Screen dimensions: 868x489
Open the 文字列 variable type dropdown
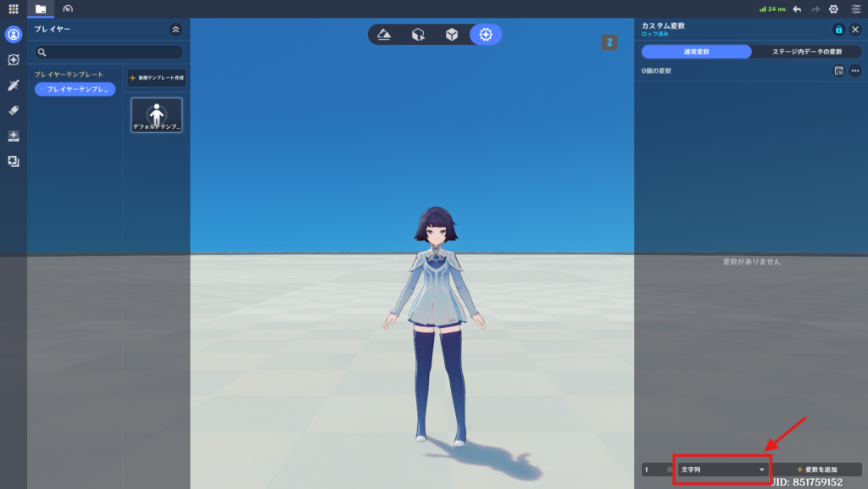pos(722,470)
